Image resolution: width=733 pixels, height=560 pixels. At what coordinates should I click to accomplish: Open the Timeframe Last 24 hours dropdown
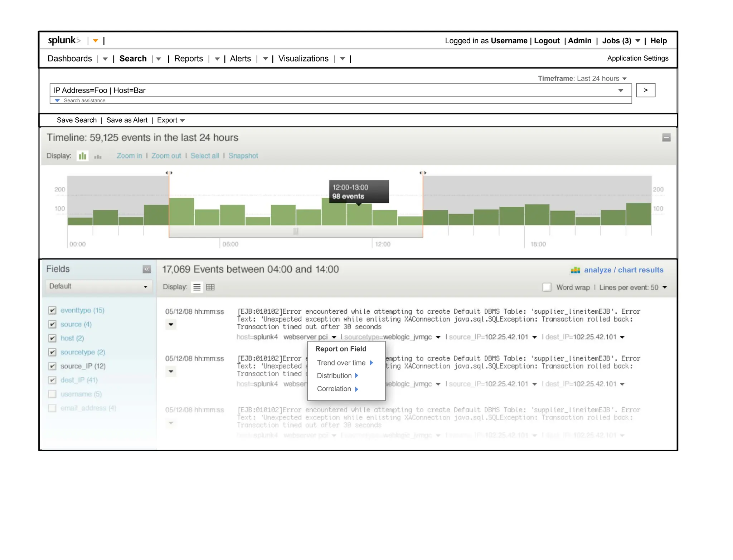coord(624,79)
